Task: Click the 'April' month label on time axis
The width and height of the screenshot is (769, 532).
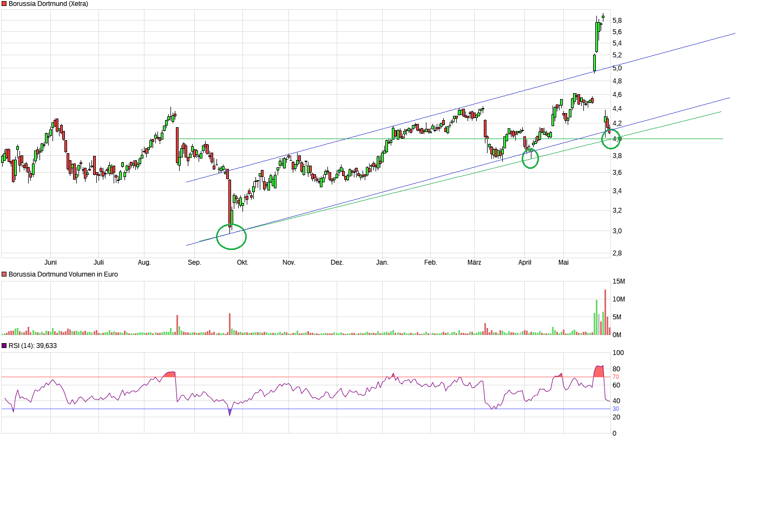Action: point(524,262)
